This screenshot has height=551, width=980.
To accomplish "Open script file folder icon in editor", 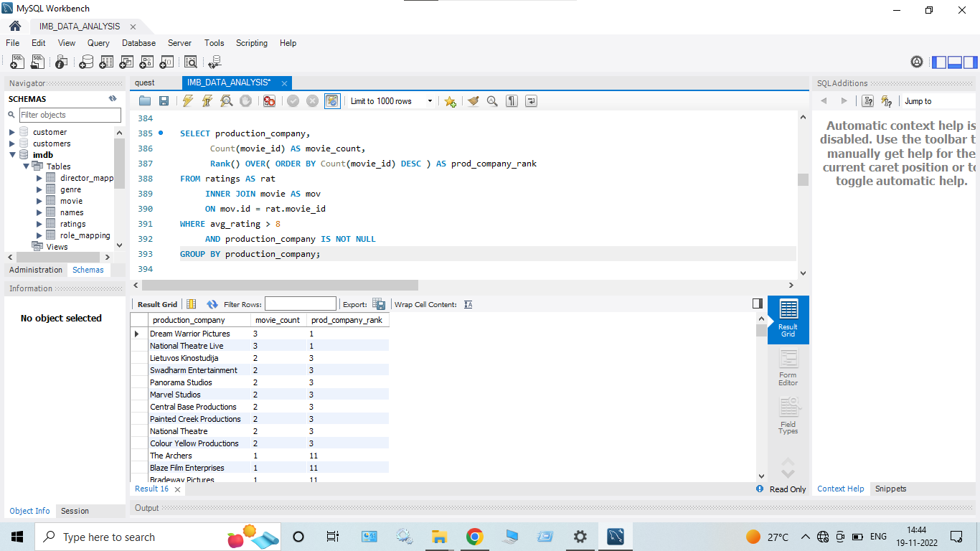I will [x=145, y=101].
